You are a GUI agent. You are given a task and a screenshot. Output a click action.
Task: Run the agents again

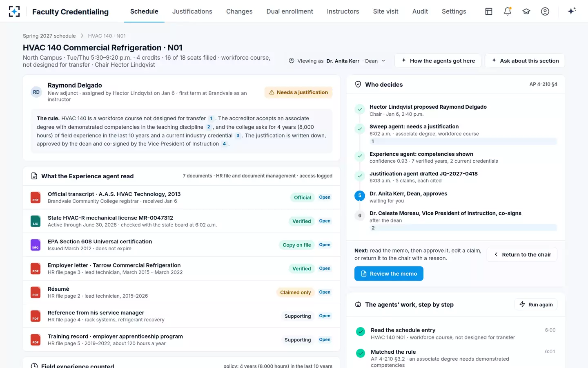click(536, 305)
